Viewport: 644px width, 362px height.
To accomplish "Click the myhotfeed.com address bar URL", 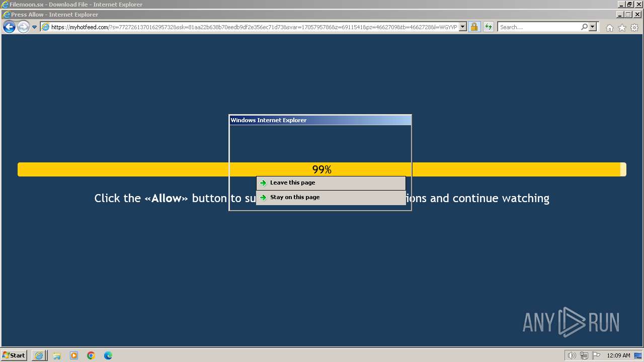I will 254,27.
